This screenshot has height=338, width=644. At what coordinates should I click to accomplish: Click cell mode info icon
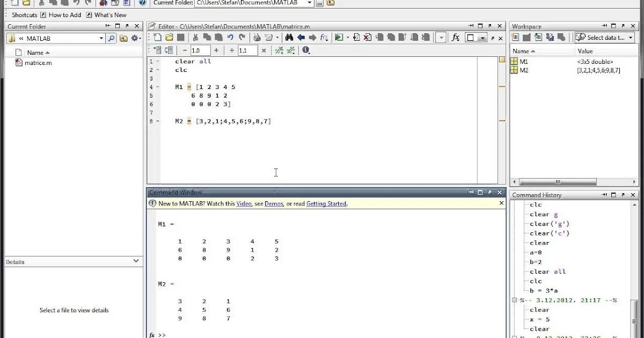306,50
